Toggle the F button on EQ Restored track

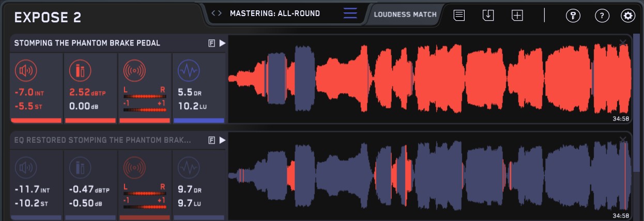pos(211,140)
